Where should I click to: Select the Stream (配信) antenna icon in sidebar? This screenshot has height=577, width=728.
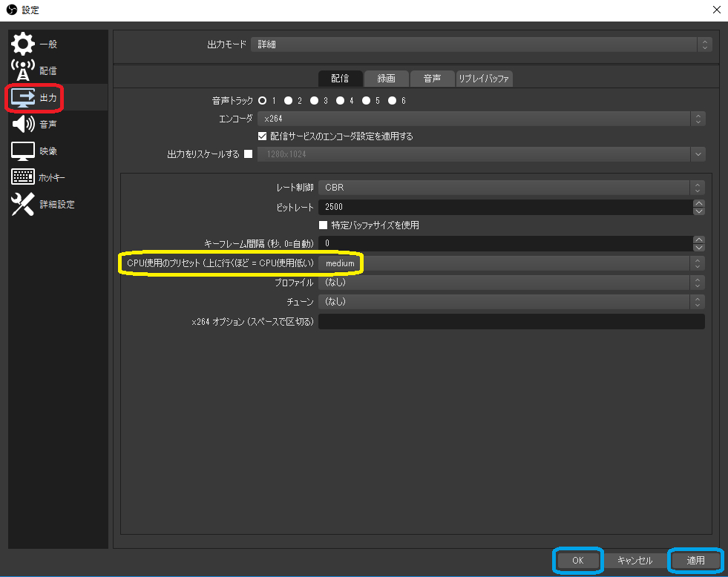coord(23,70)
